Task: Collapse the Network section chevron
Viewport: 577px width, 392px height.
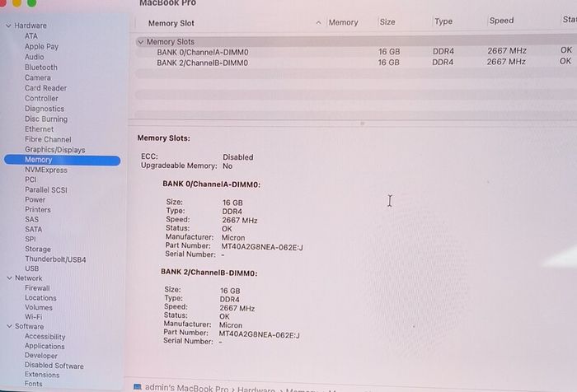Action: coord(10,278)
